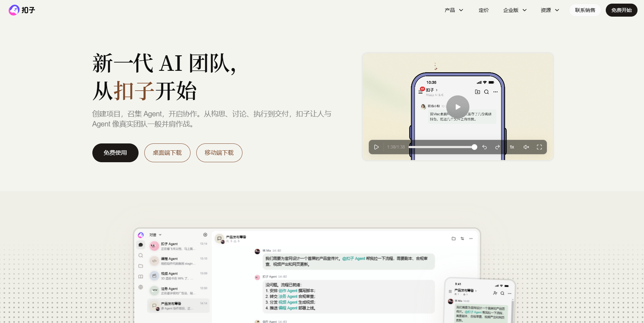The image size is (644, 323).
Task: Click the 产品发布筹备 title in the chat header
Action: (x=236, y=237)
